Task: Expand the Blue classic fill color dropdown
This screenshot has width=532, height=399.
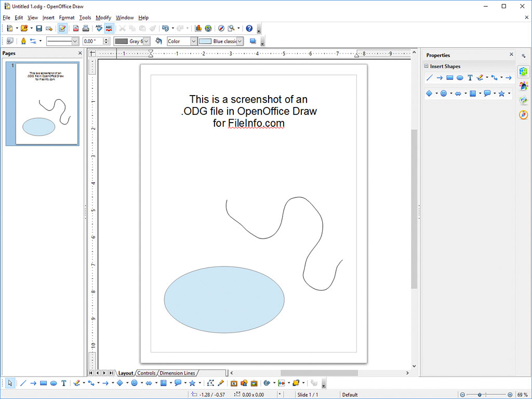Action: tap(240, 41)
